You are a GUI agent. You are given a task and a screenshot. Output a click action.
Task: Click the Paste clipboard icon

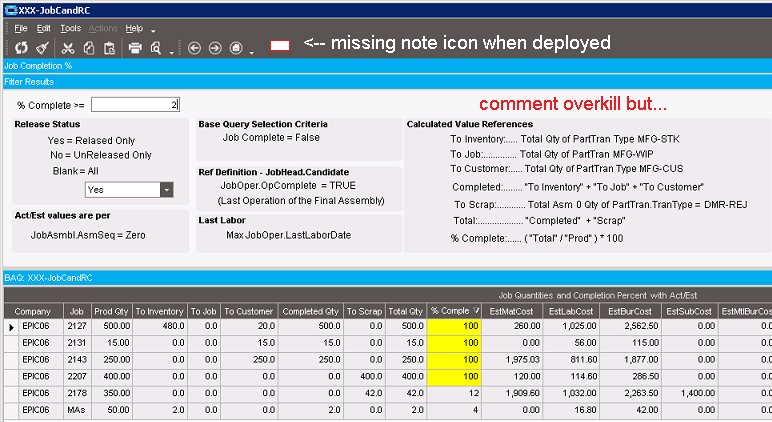point(109,48)
